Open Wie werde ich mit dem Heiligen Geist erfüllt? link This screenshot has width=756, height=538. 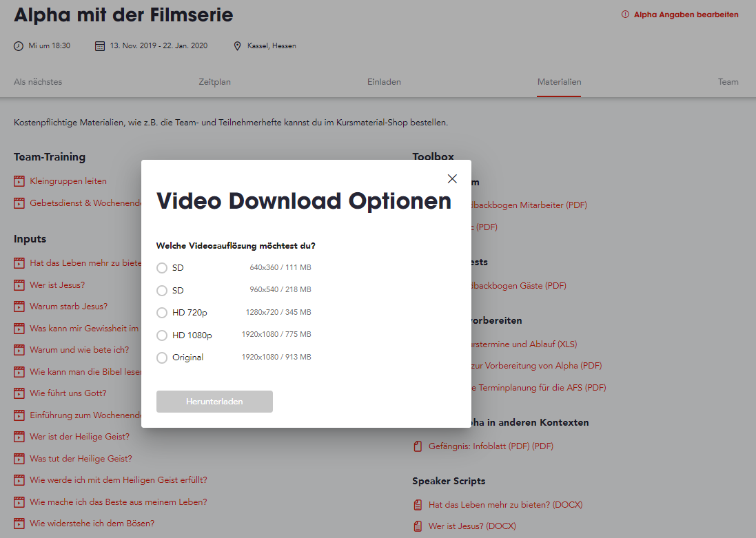pyautogui.click(x=118, y=480)
